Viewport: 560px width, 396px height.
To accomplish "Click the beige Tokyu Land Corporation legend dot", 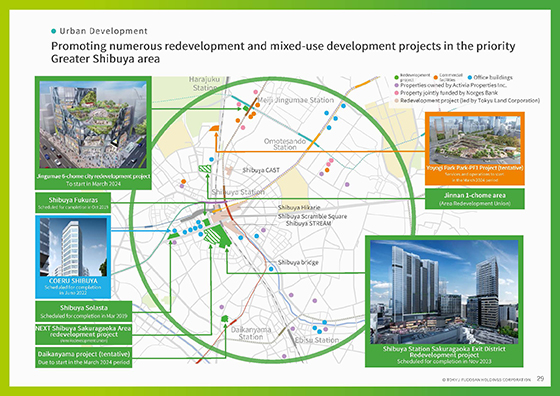I will point(396,101).
